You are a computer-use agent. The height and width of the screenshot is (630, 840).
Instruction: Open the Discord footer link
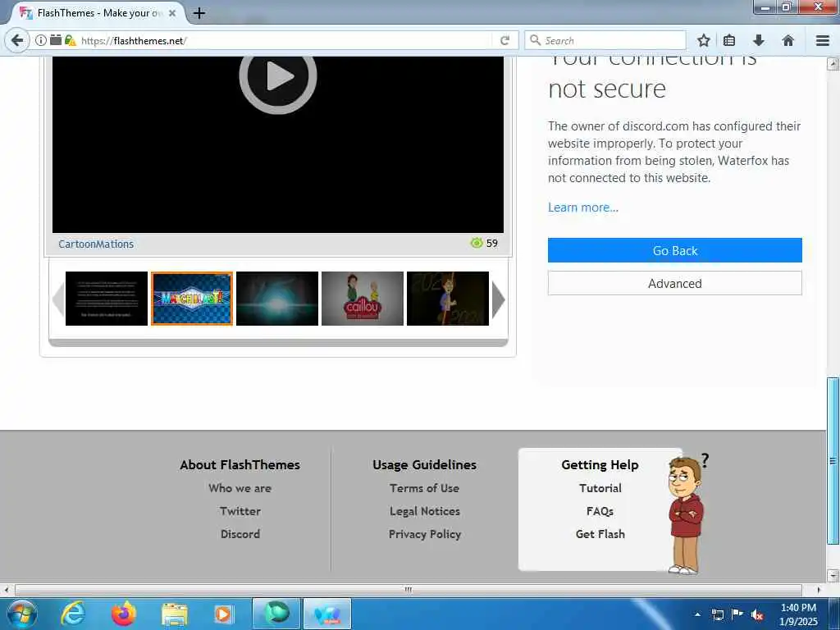click(240, 534)
